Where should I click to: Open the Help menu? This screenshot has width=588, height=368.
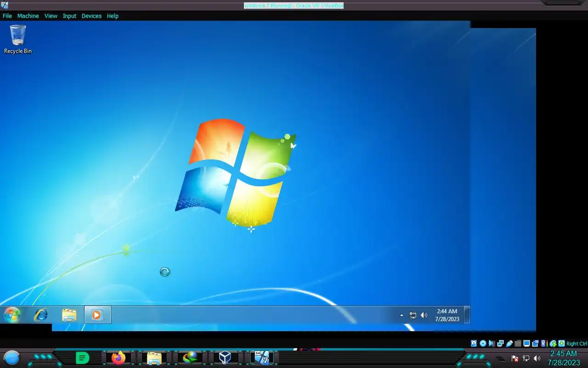pyautogui.click(x=113, y=16)
